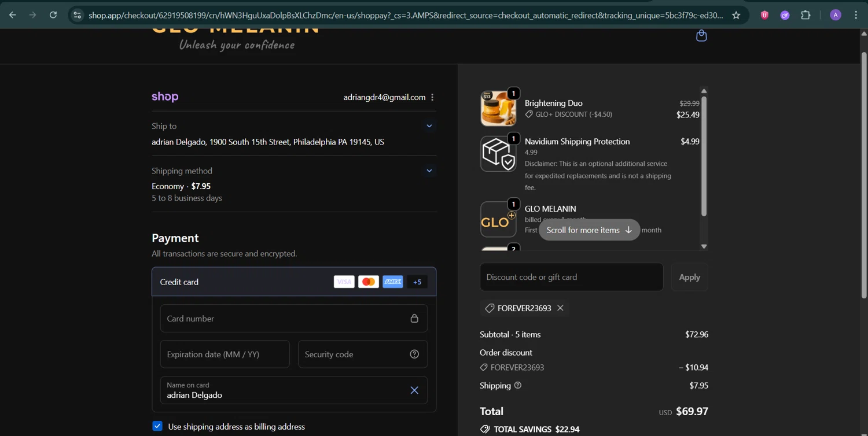The height and width of the screenshot is (436, 868).
Task: Click the Brightening Duo product name
Action: click(554, 103)
